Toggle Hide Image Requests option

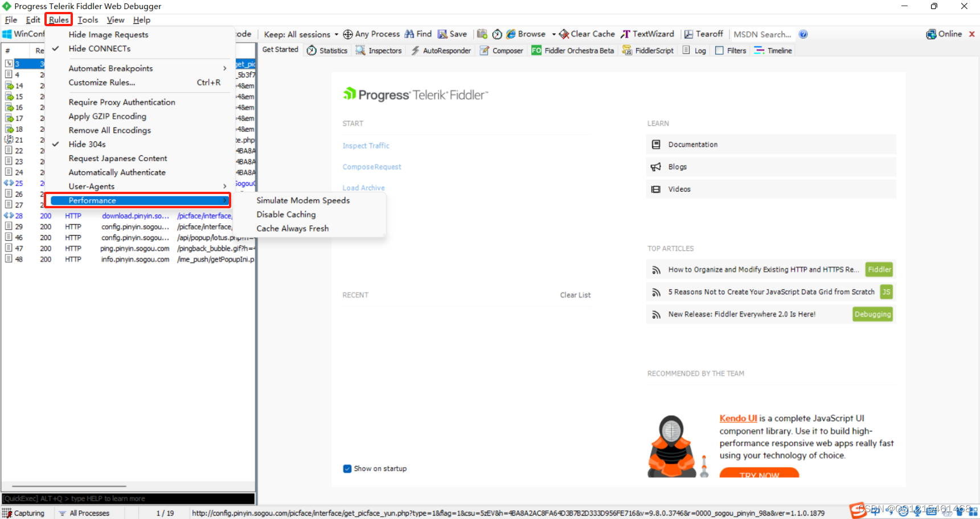(108, 35)
